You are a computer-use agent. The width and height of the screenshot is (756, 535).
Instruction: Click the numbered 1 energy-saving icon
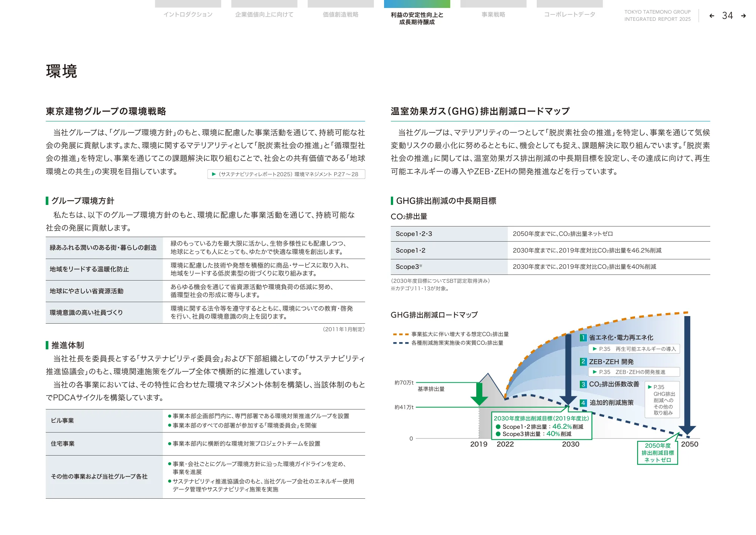point(583,338)
